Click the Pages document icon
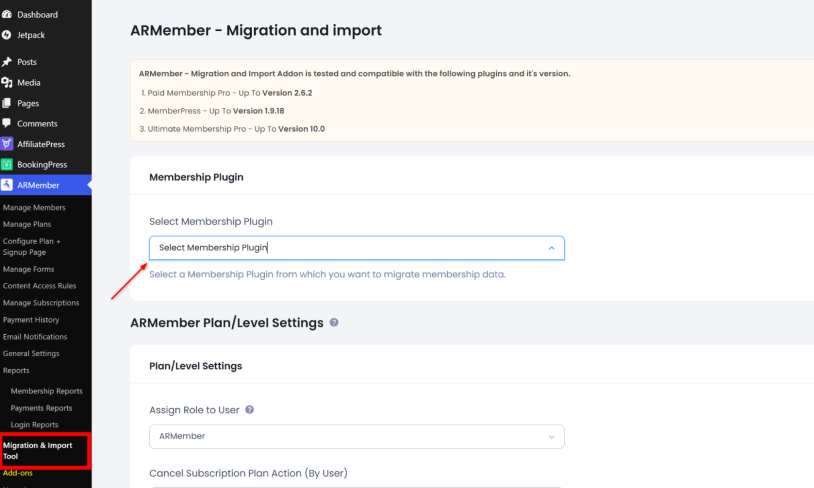The width and height of the screenshot is (814, 488). click(7, 103)
